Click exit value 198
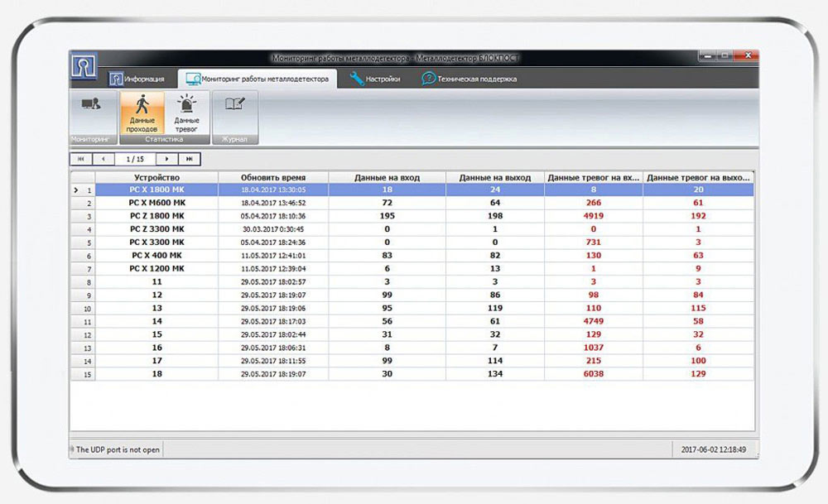The image size is (828, 504). 495,216
